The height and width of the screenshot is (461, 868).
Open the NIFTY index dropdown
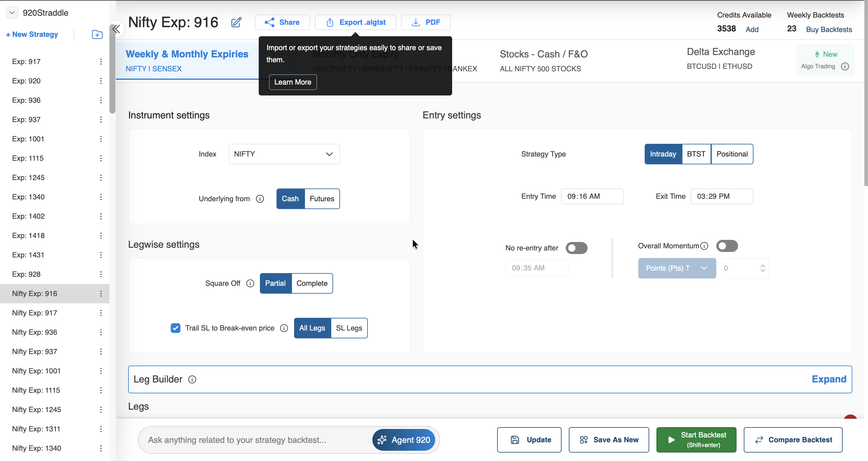coord(284,154)
